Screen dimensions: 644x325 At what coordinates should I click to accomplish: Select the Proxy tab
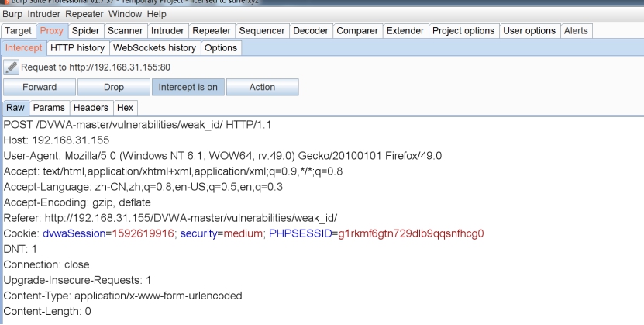tap(52, 31)
